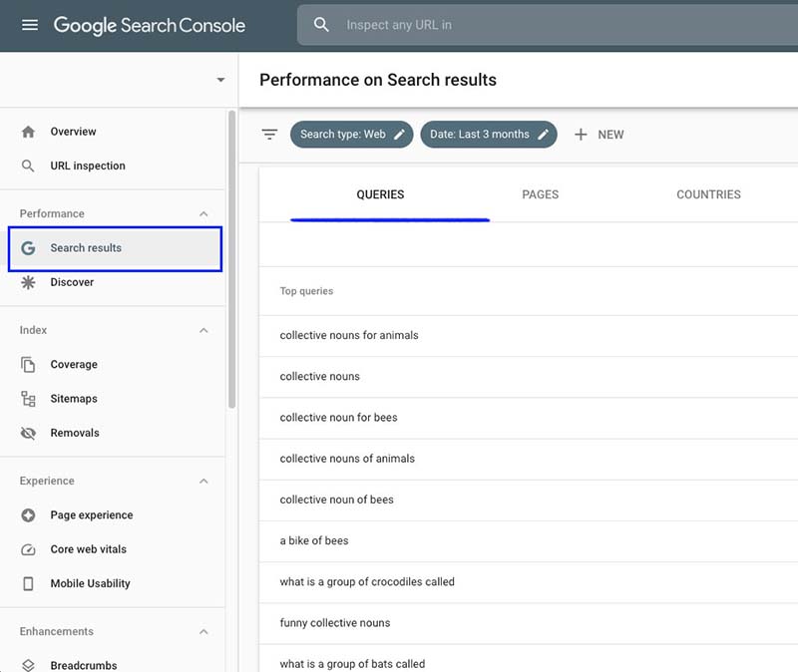798x672 pixels.
Task: Click the filter list icon
Action: coord(269,135)
